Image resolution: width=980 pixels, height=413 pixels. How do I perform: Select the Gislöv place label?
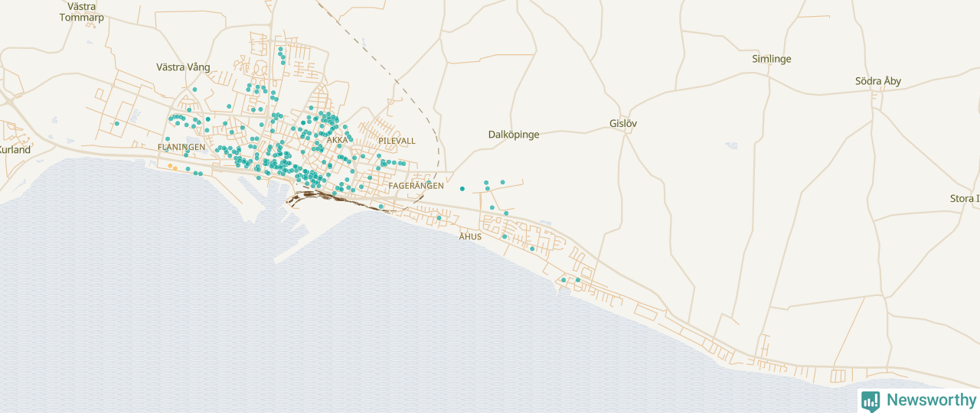pyautogui.click(x=622, y=123)
